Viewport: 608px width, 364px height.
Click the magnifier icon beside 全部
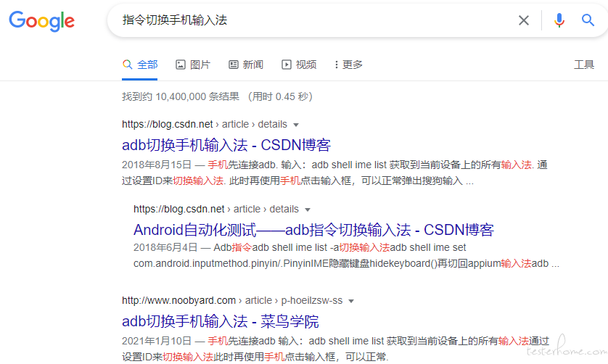(x=127, y=65)
